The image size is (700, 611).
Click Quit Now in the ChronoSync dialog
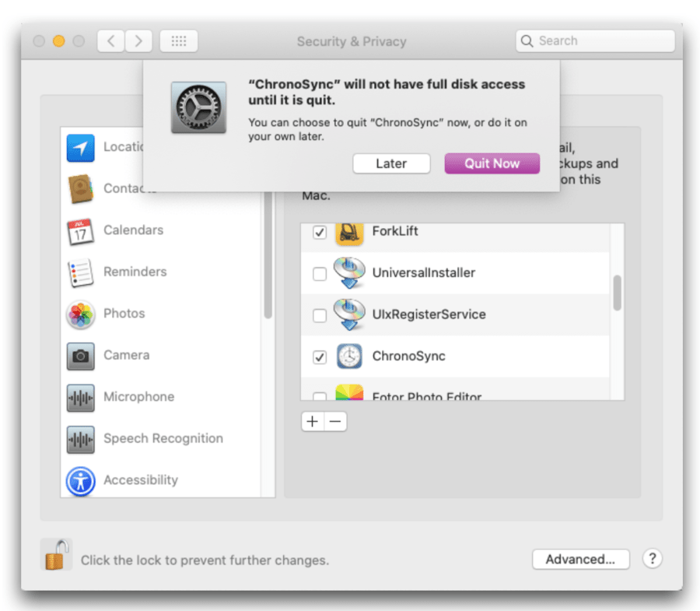click(492, 163)
